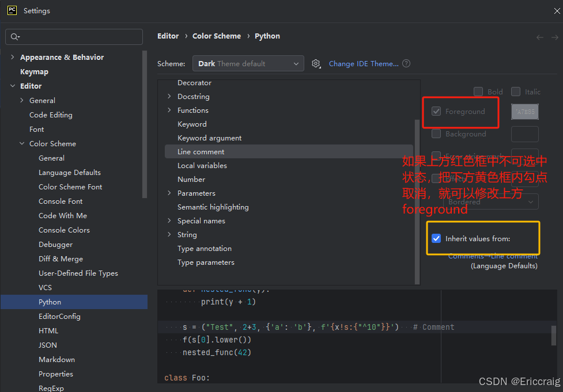
Task: Select the Number attribute
Action: click(x=191, y=180)
